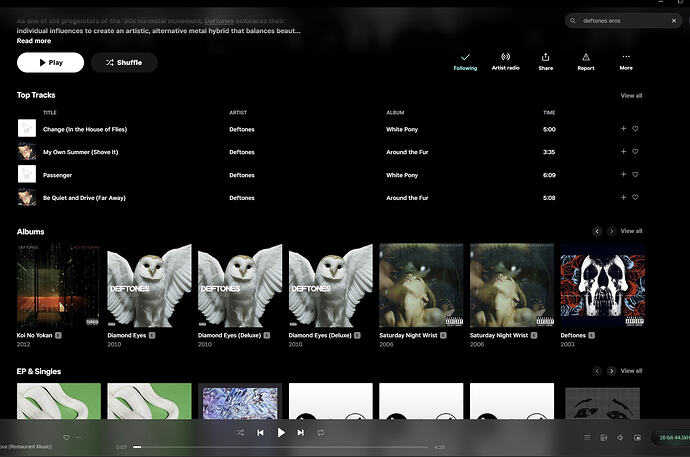Favorite the Passenger track with heart icon

(635, 174)
